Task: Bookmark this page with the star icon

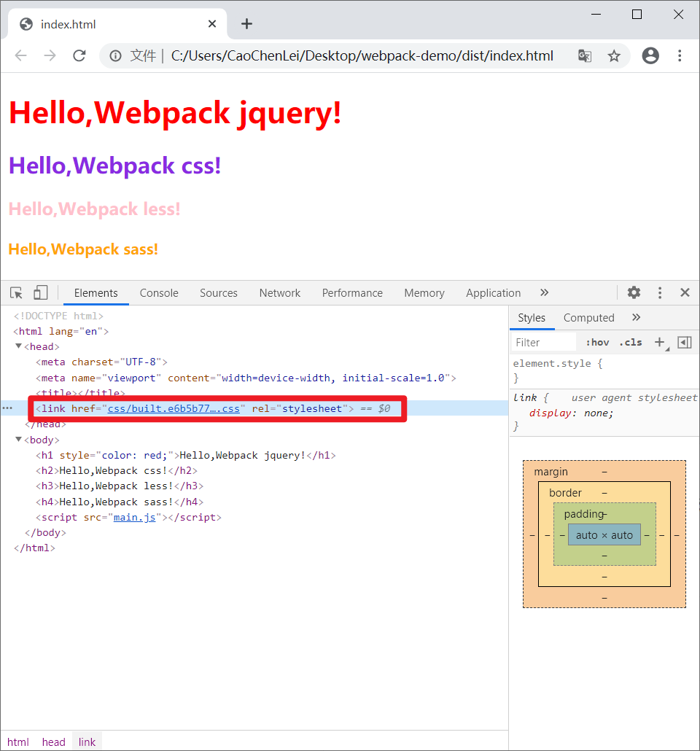Action: click(614, 56)
